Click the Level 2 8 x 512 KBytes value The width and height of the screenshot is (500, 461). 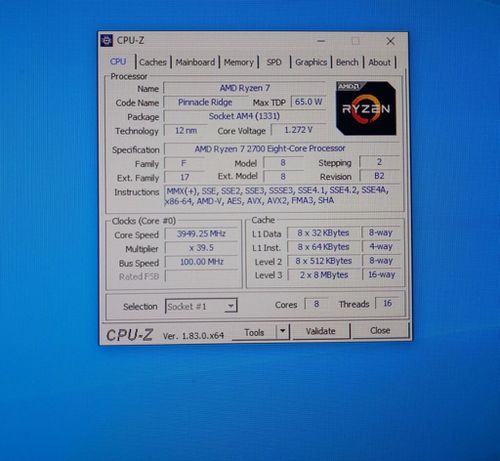(x=323, y=261)
